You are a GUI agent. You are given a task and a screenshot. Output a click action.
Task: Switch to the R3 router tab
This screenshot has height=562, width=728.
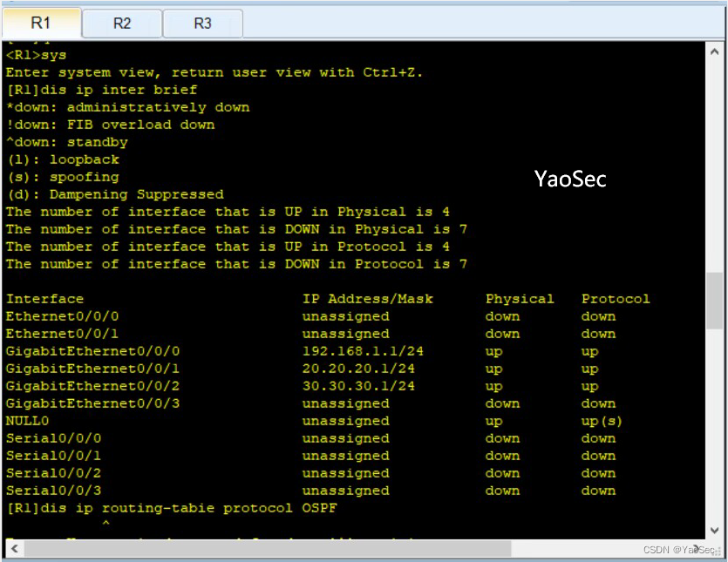pyautogui.click(x=202, y=24)
